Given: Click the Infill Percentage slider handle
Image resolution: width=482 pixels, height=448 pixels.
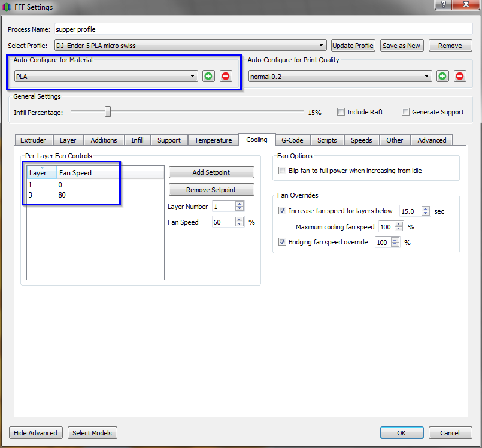Looking at the screenshot, I should coord(108,111).
